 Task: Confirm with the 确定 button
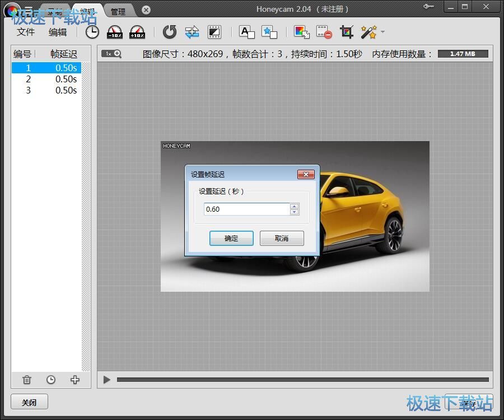(231, 238)
